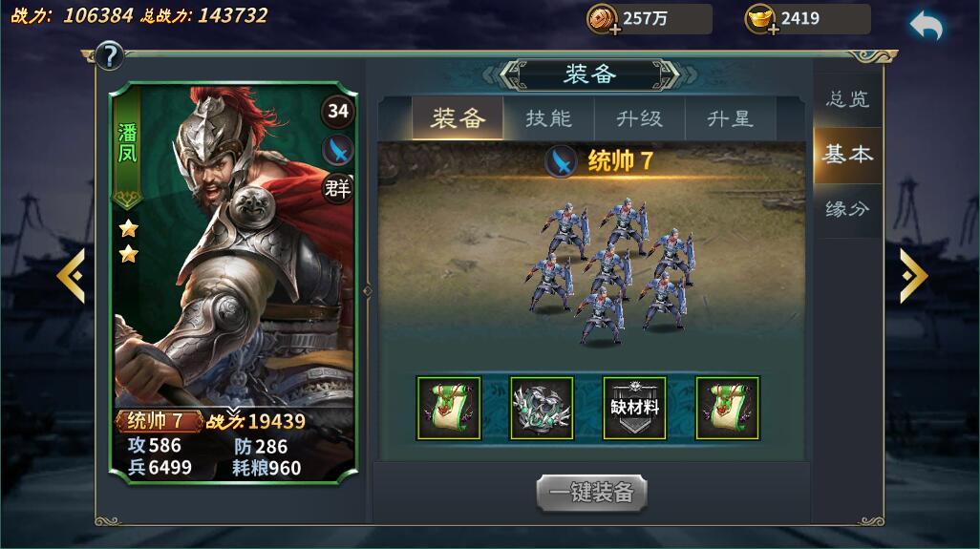Tap the blue back arrow icon

coord(926,26)
